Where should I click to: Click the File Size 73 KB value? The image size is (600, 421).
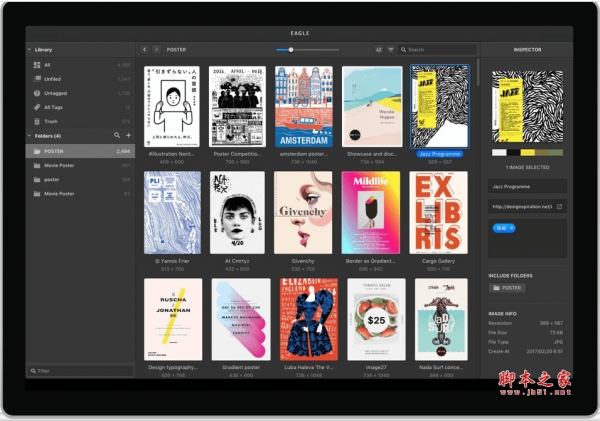[556, 333]
